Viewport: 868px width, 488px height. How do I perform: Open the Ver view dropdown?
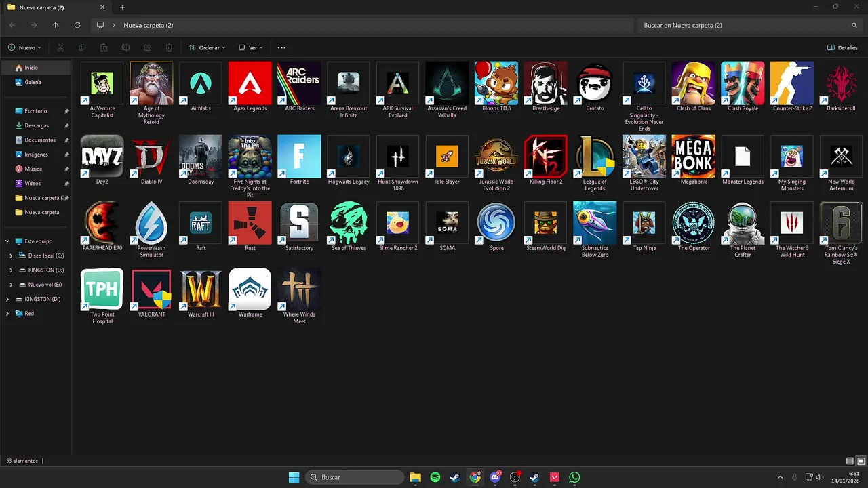pos(250,47)
